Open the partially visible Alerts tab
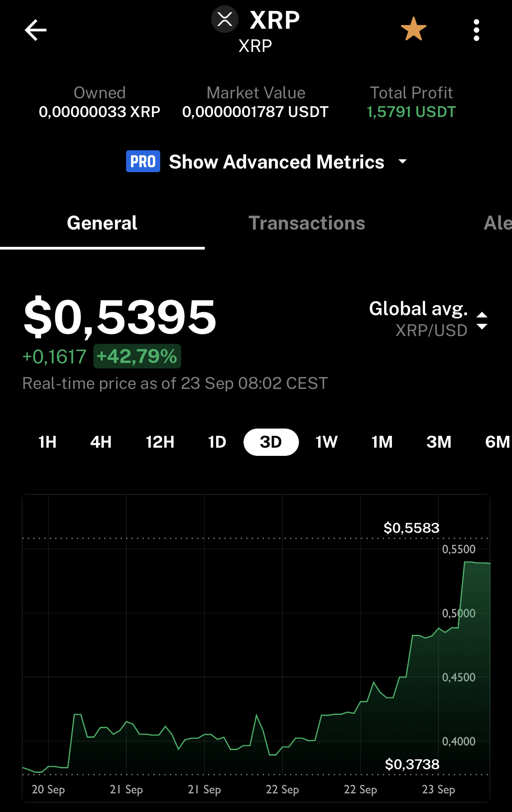 coord(497,223)
